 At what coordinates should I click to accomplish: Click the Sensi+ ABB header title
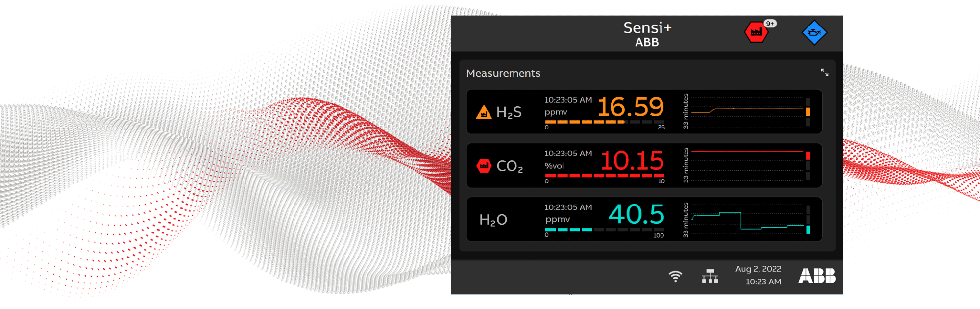pyautogui.click(x=647, y=34)
